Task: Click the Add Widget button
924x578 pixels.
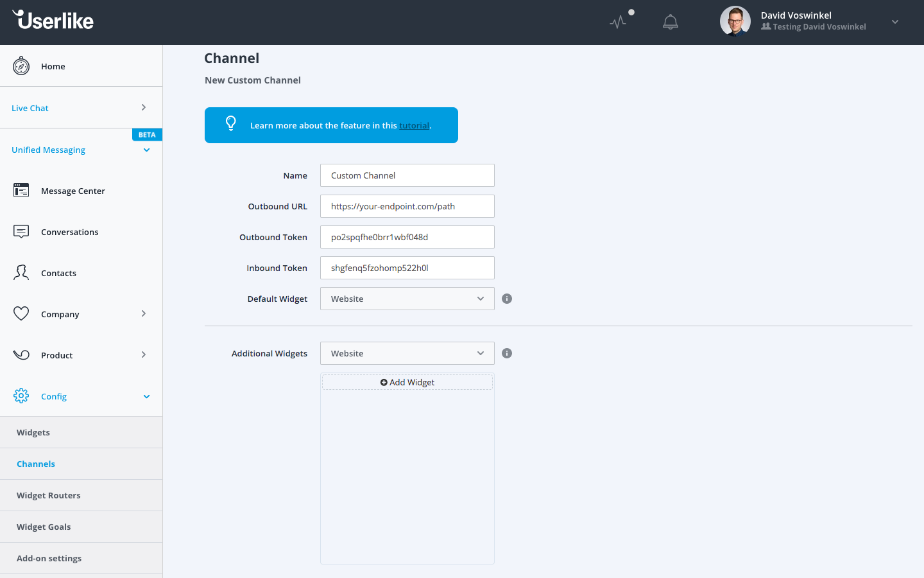Action: pyautogui.click(x=407, y=382)
